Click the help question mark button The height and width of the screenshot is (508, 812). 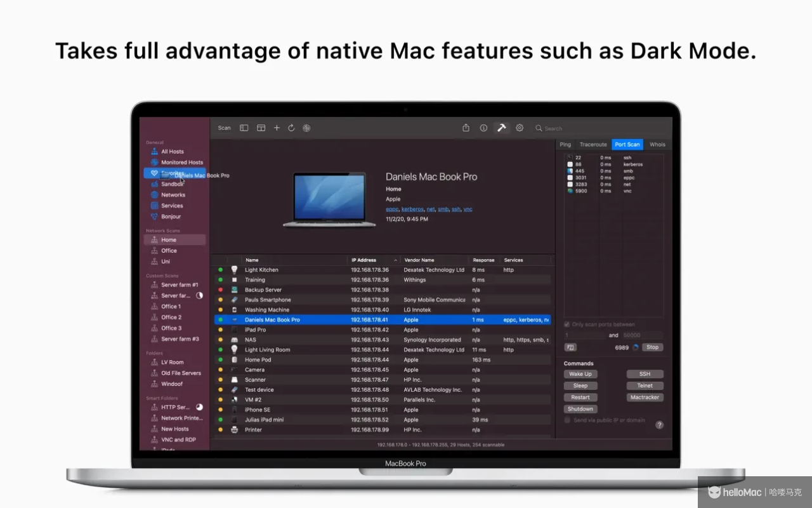(659, 425)
